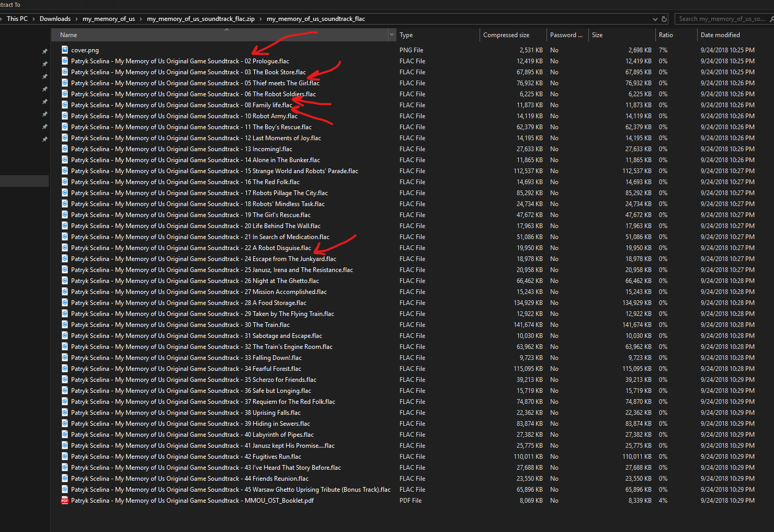This screenshot has width=774, height=532.
Task: Sort by Password column header
Action: click(x=567, y=35)
